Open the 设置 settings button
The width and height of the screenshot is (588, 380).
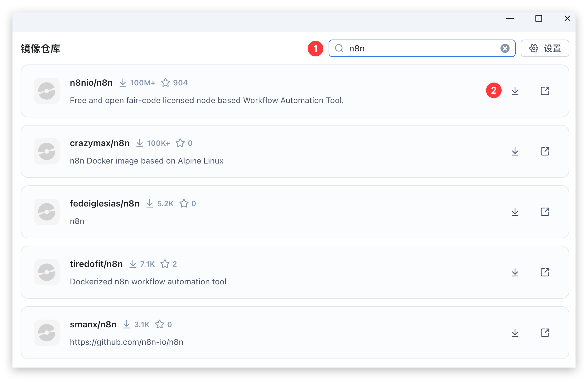(545, 48)
